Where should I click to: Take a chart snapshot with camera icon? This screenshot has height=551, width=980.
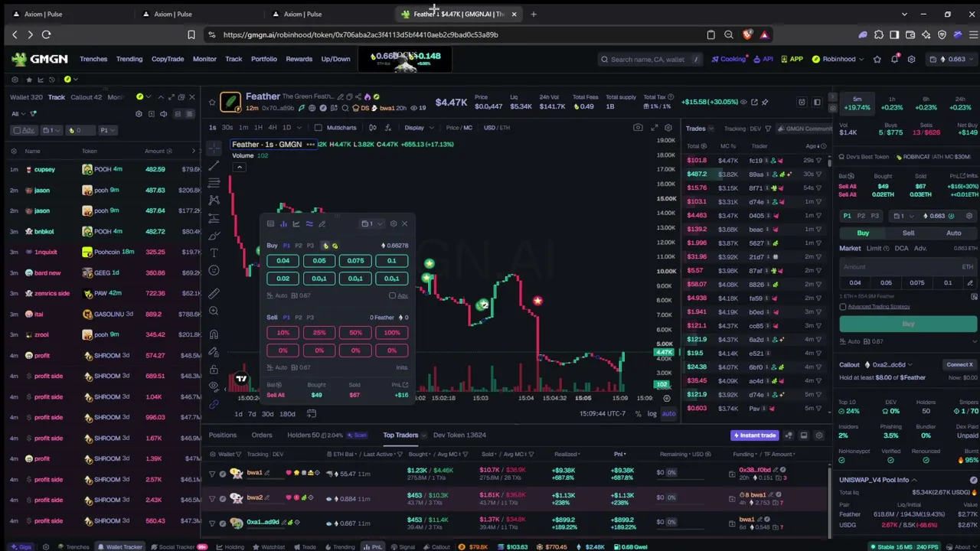638,128
